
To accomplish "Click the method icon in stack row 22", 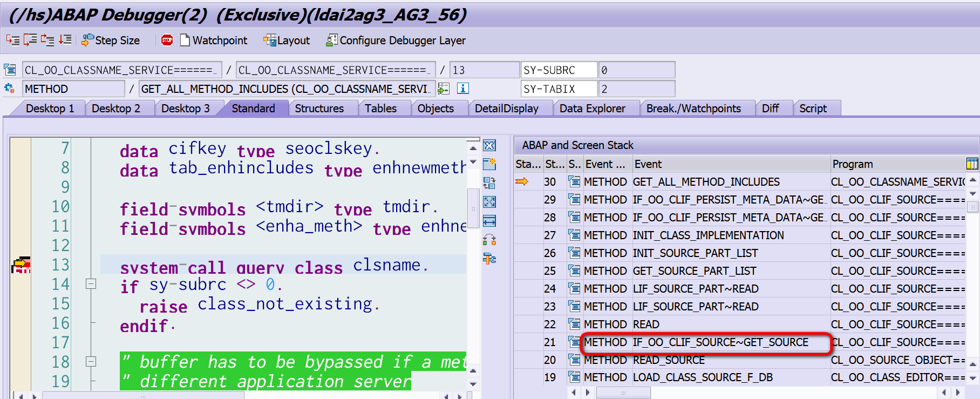I will 575,324.
